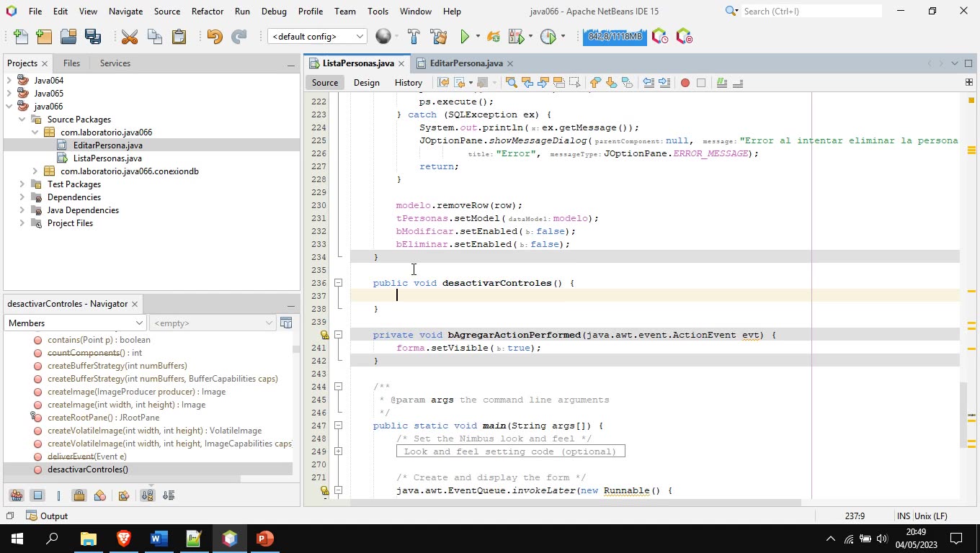Click the green Run Project icon

tap(465, 37)
